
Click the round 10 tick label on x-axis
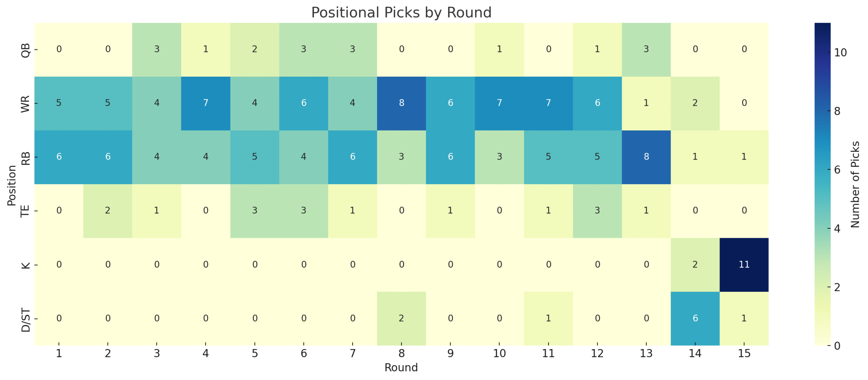[x=499, y=354]
